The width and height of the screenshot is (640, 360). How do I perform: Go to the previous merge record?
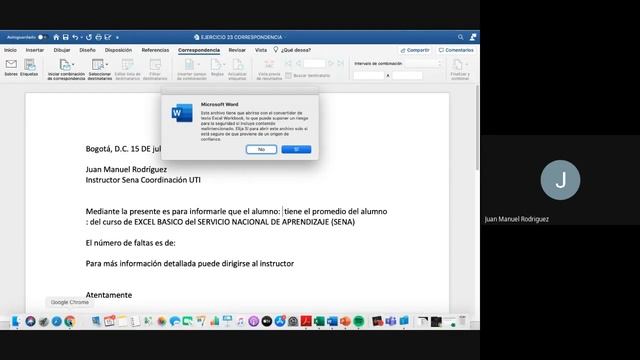(x=298, y=63)
